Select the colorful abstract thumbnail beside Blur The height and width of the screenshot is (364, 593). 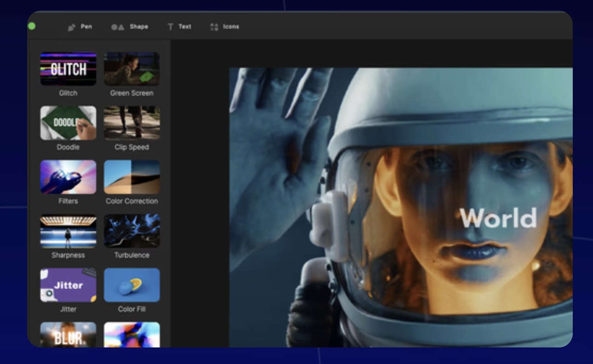click(132, 335)
